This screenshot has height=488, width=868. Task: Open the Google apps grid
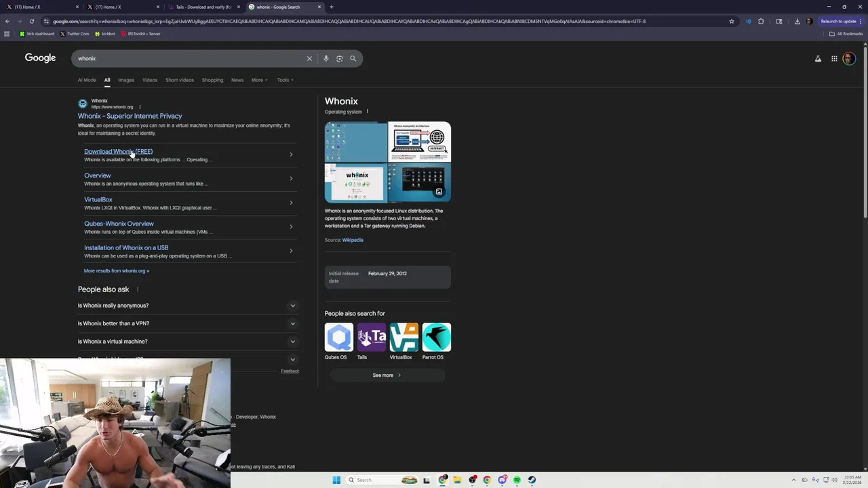[834, 59]
